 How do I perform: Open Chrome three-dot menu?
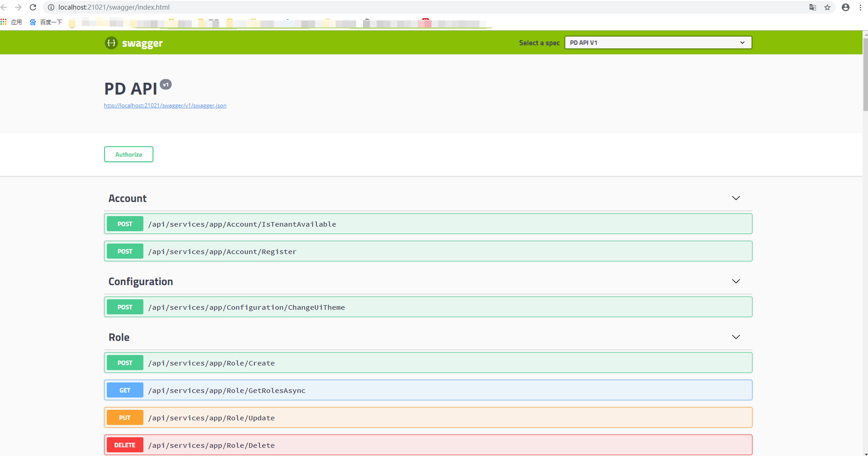860,7
